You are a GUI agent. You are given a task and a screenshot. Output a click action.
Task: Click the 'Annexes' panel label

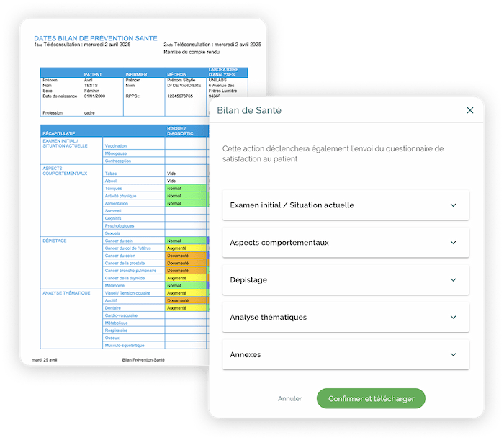tap(246, 354)
